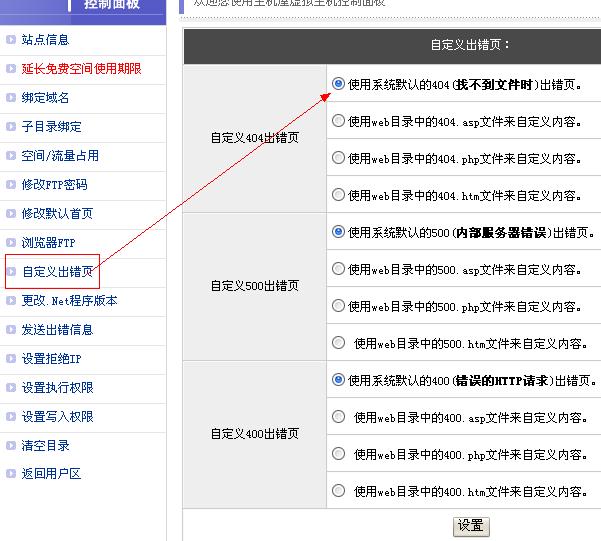Click the 设置 submit button

470,525
